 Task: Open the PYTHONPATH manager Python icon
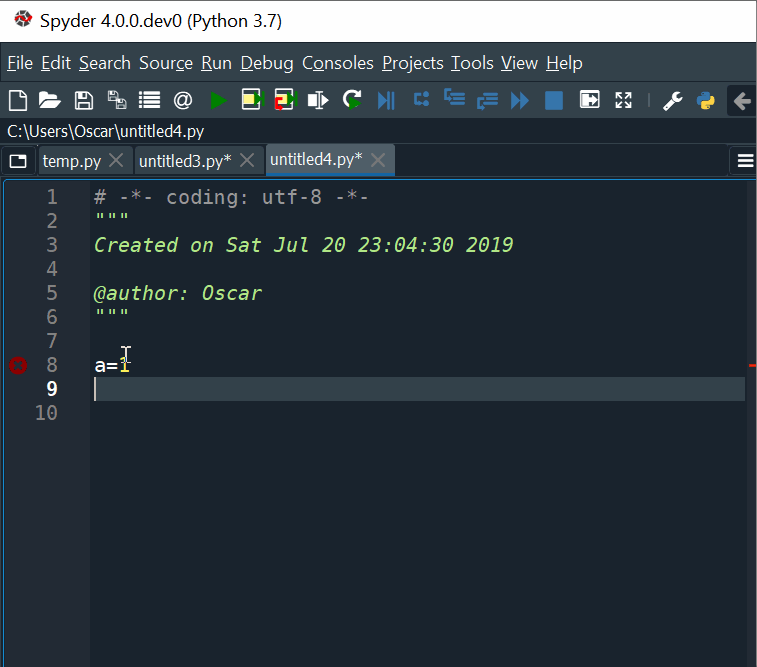pos(705,100)
